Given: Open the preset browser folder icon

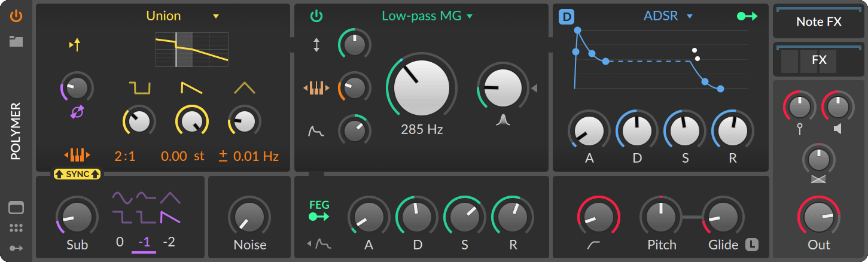Looking at the screenshot, I should (16, 41).
